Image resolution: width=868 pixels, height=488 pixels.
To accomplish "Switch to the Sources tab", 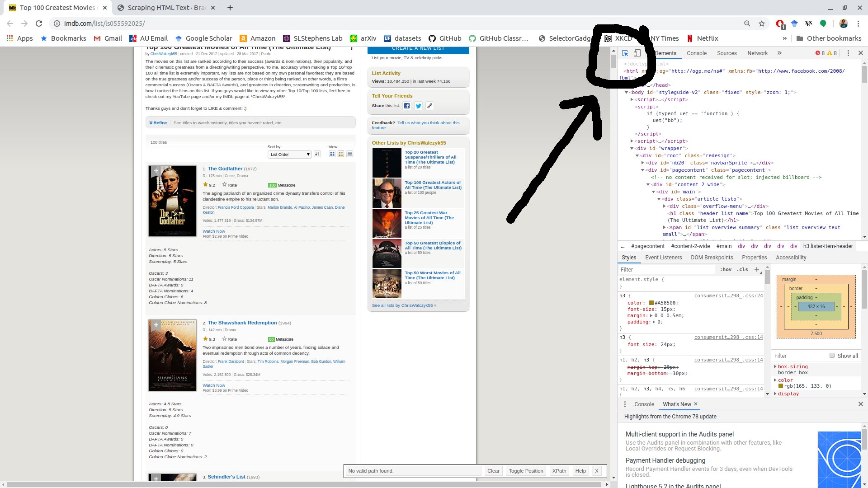I will (726, 53).
